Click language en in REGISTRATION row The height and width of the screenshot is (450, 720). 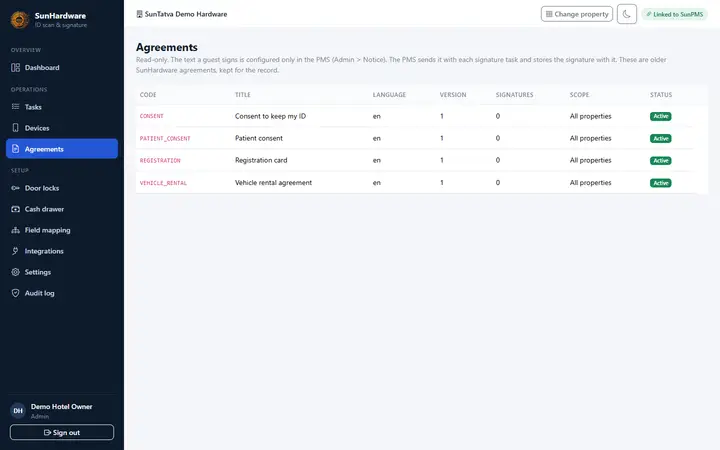[x=377, y=160]
